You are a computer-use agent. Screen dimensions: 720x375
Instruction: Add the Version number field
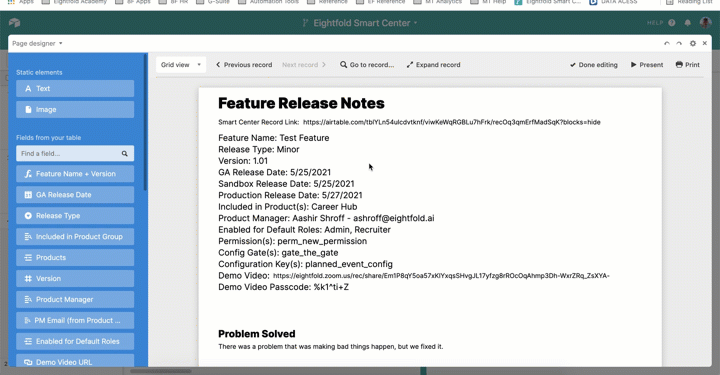tap(75, 279)
